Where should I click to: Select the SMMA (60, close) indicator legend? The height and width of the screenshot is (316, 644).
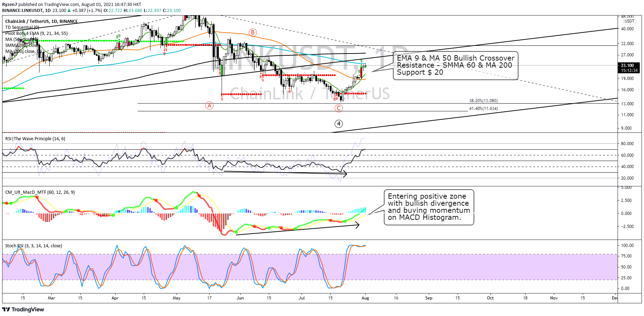tap(22, 45)
